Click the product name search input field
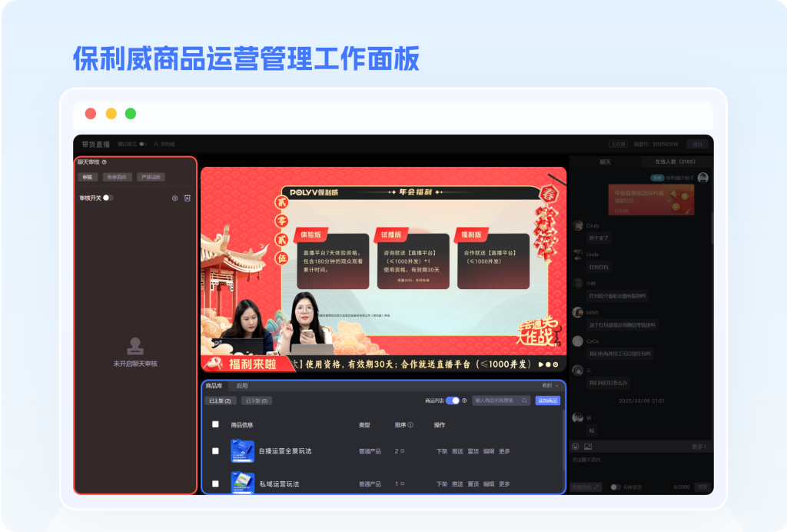This screenshot has height=532, width=787. click(496, 401)
